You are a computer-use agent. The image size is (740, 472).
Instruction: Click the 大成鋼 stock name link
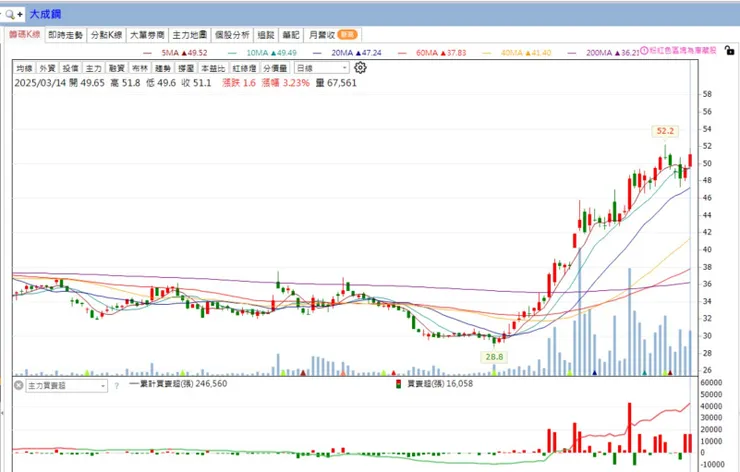pos(45,14)
